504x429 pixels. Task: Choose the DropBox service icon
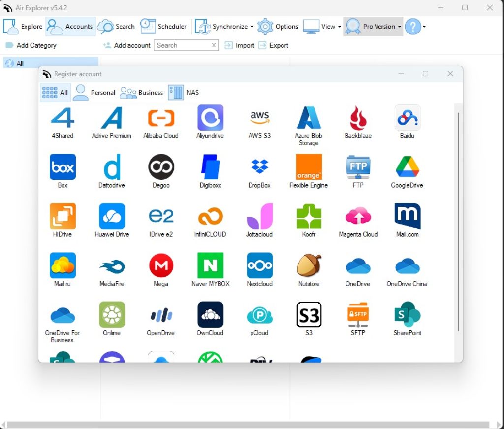[x=259, y=167]
